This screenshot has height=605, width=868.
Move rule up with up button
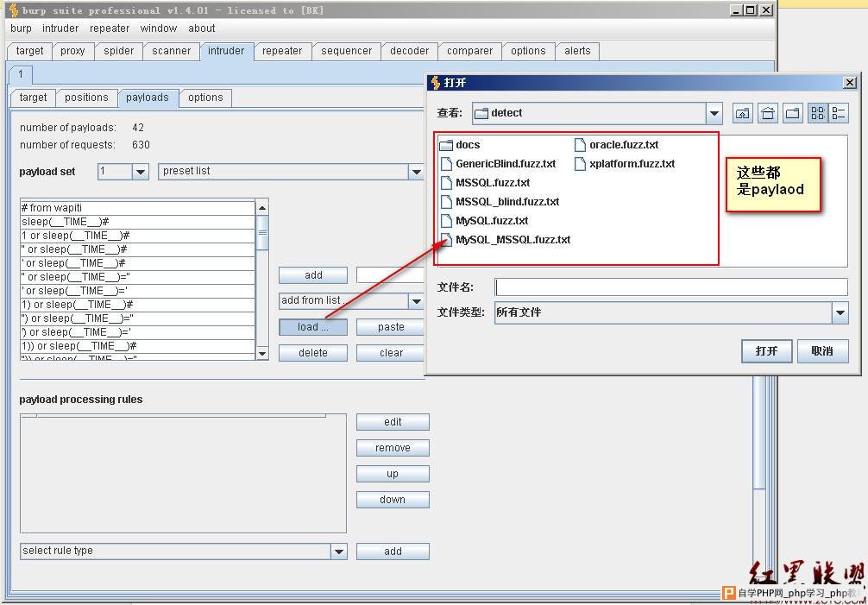pyautogui.click(x=393, y=474)
